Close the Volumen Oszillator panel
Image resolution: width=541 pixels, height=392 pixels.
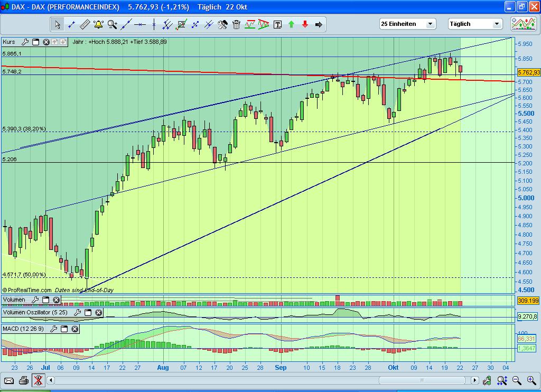(x=99, y=312)
